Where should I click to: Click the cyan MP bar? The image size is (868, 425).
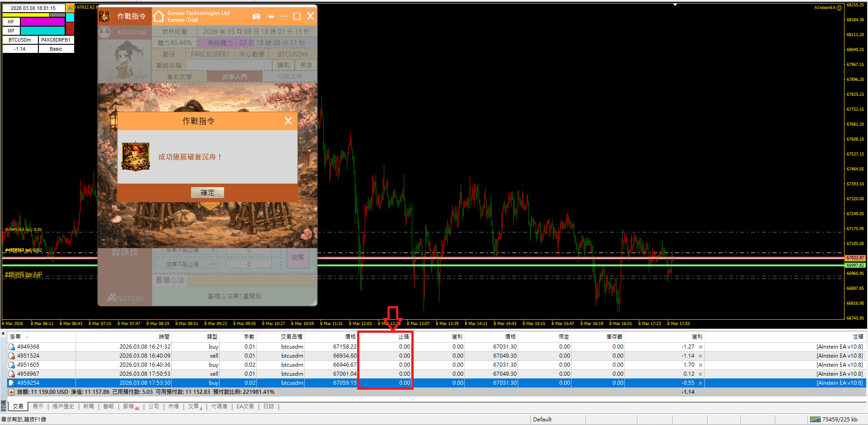tap(43, 31)
